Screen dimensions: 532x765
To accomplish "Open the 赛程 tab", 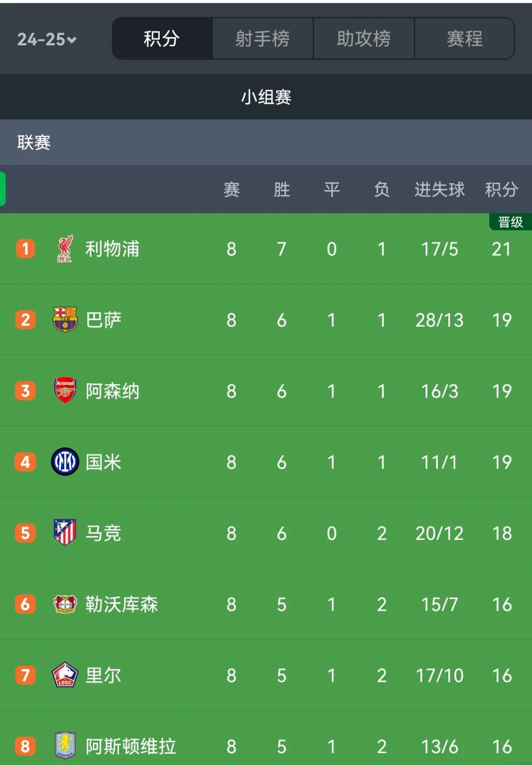I will (465, 38).
